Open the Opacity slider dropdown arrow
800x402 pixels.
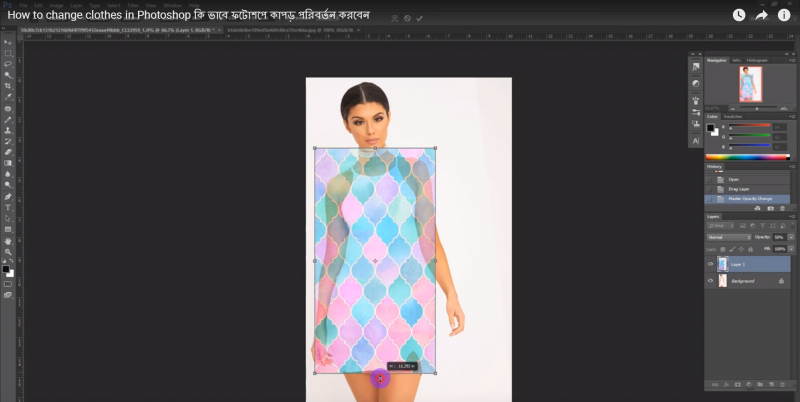(x=791, y=237)
